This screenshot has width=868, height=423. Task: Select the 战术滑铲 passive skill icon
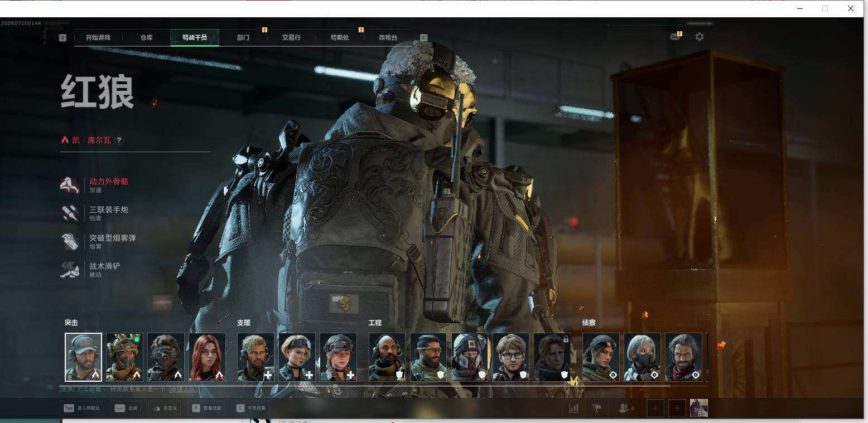click(x=70, y=270)
